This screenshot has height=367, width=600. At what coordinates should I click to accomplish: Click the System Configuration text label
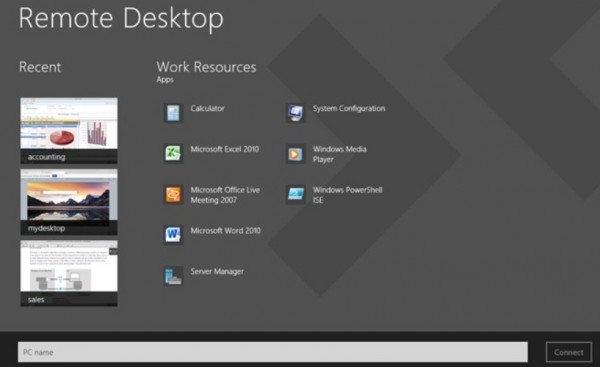349,108
